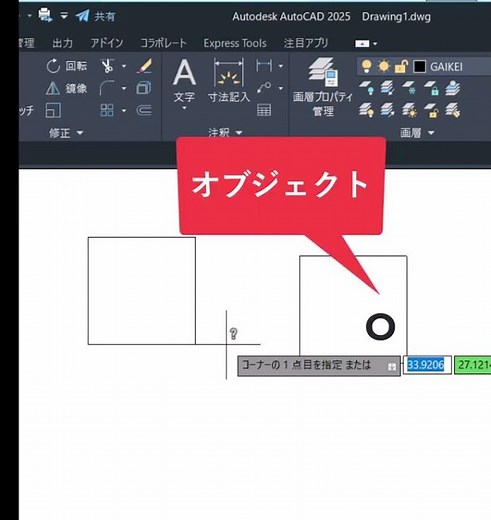Click the Rotate (回転) tool
Screen dimensions: 491x520
coord(66,66)
